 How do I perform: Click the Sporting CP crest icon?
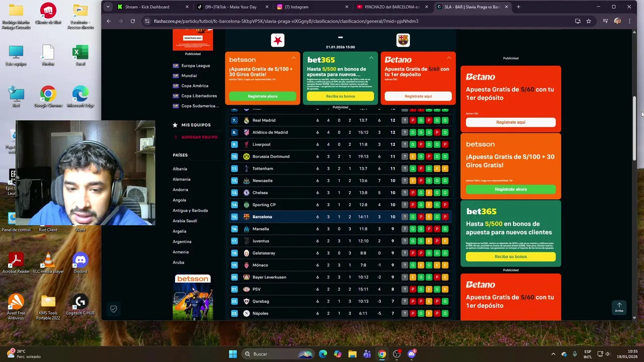(247, 205)
